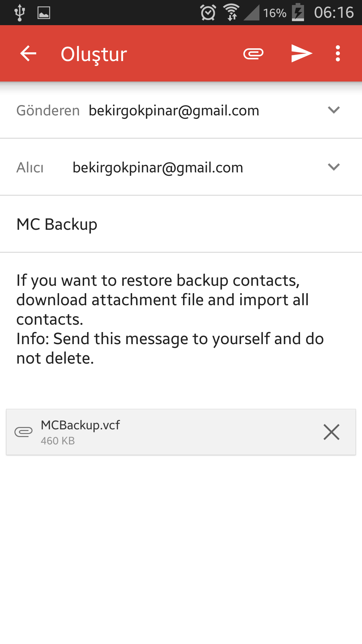The height and width of the screenshot is (644, 362).
Task: Expand the Gönderen sender account dropdown
Action: pyautogui.click(x=334, y=110)
